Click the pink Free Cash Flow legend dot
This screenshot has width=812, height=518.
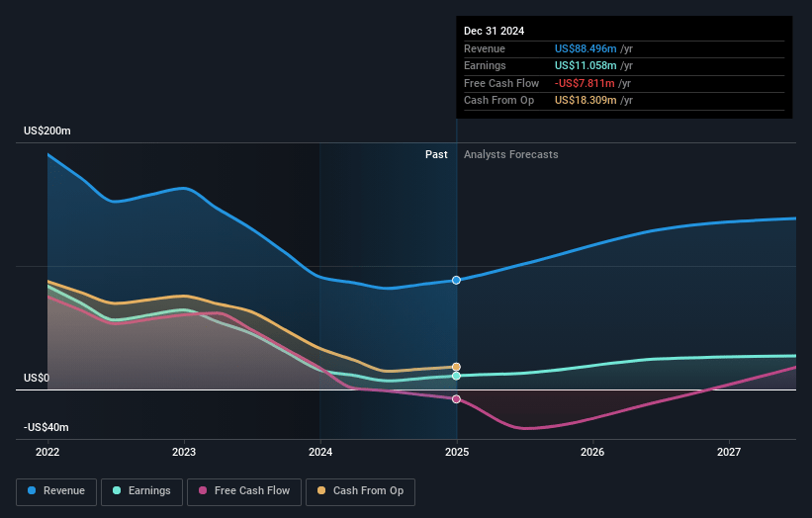click(x=203, y=490)
